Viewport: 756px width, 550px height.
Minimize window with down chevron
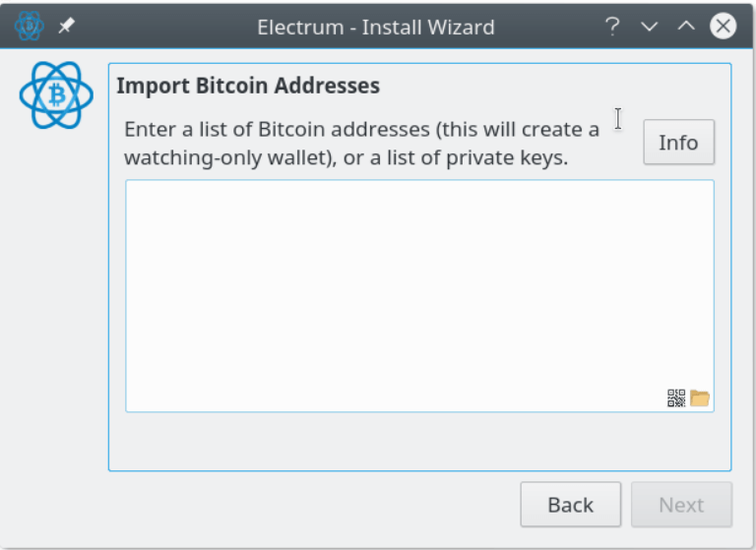click(x=650, y=26)
